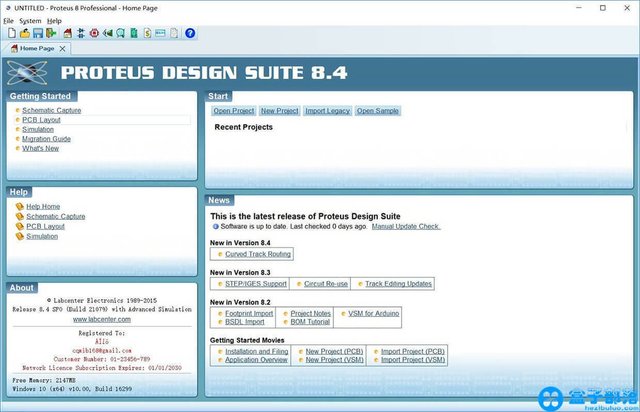Open the Footprint Import link

coord(249,314)
